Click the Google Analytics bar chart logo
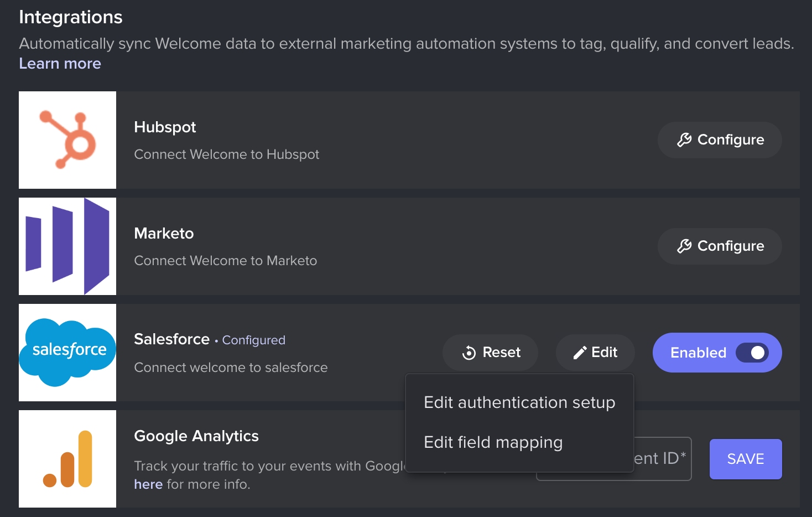812x517 pixels. [67, 459]
